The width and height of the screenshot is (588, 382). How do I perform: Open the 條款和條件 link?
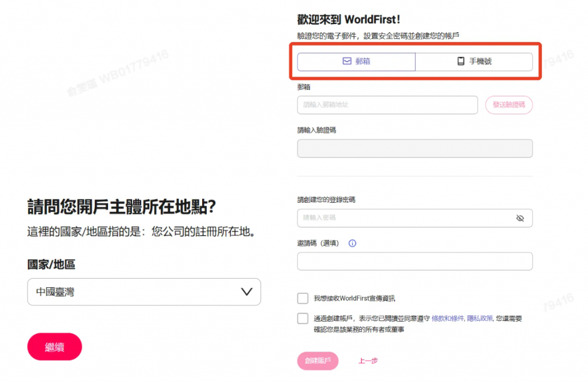(448, 319)
